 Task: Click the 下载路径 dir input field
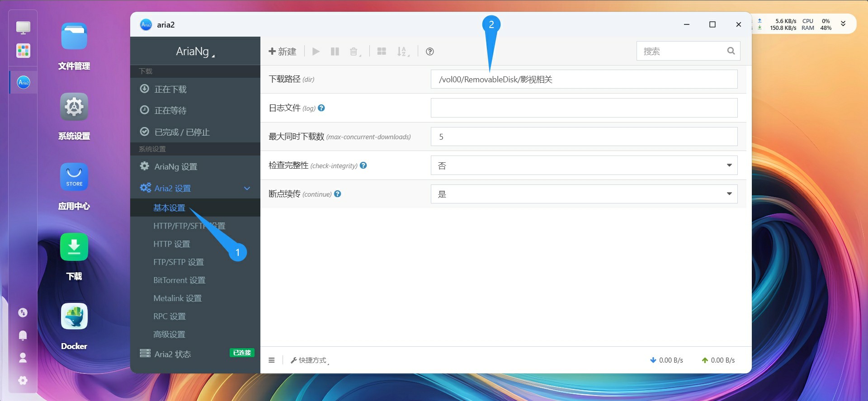tap(584, 80)
